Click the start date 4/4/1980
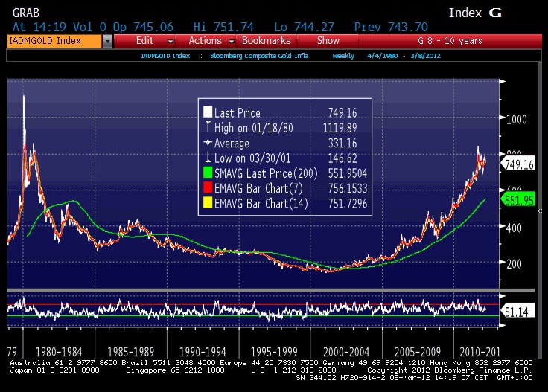This screenshot has width=548, height=392. (383, 56)
